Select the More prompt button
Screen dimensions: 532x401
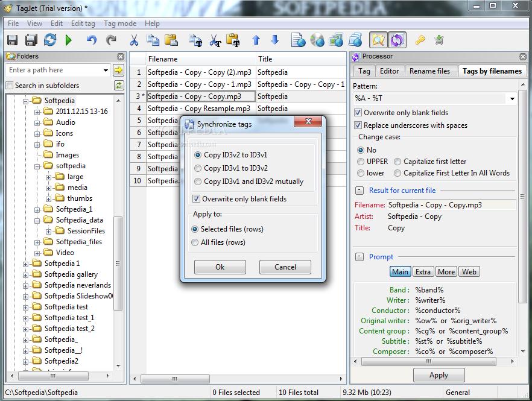(446, 272)
